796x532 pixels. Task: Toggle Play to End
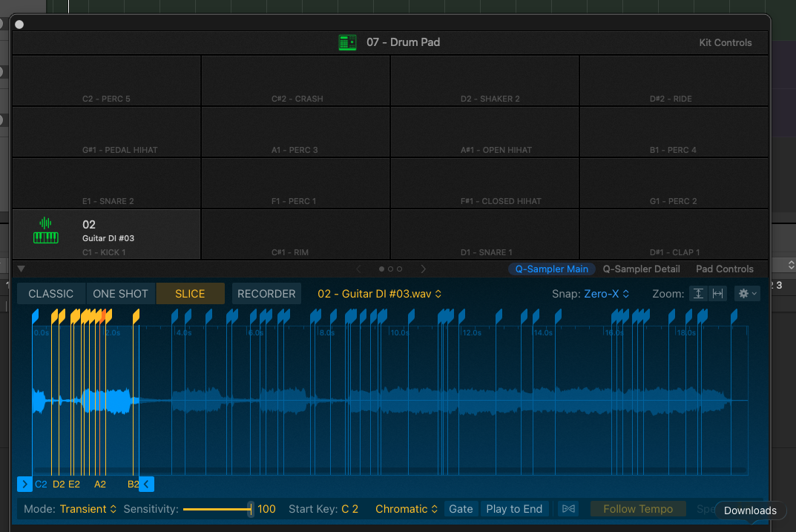pyautogui.click(x=514, y=509)
